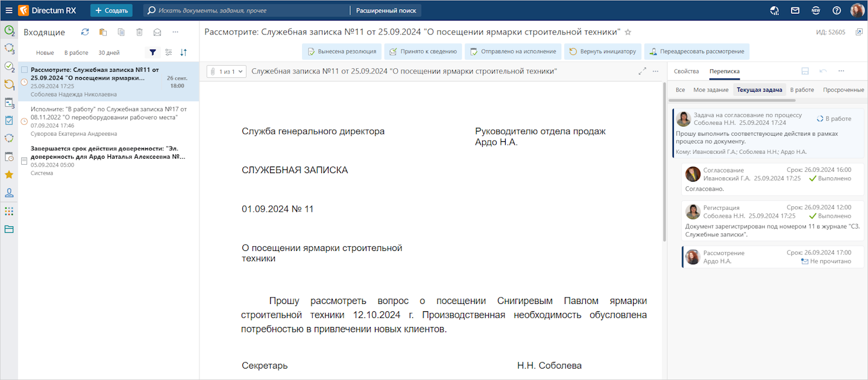The width and height of the screenshot is (868, 380).
Task: Select the Мое задание correspondence filter tab
Action: tap(711, 90)
